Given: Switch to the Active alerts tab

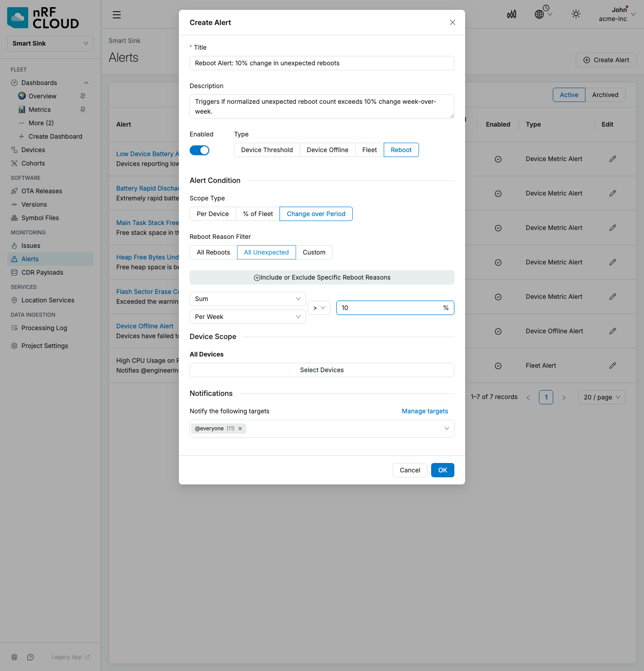Looking at the screenshot, I should 569,95.
